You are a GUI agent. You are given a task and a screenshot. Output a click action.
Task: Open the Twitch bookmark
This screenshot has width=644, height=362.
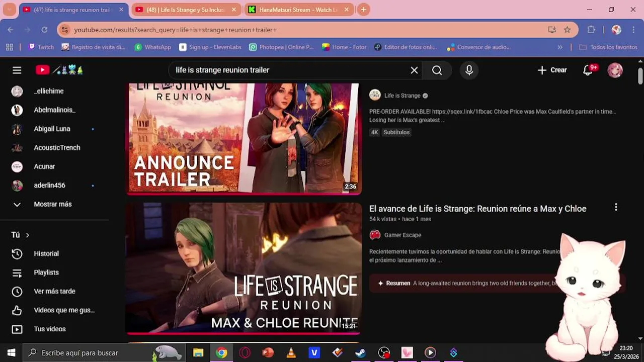[41, 47]
